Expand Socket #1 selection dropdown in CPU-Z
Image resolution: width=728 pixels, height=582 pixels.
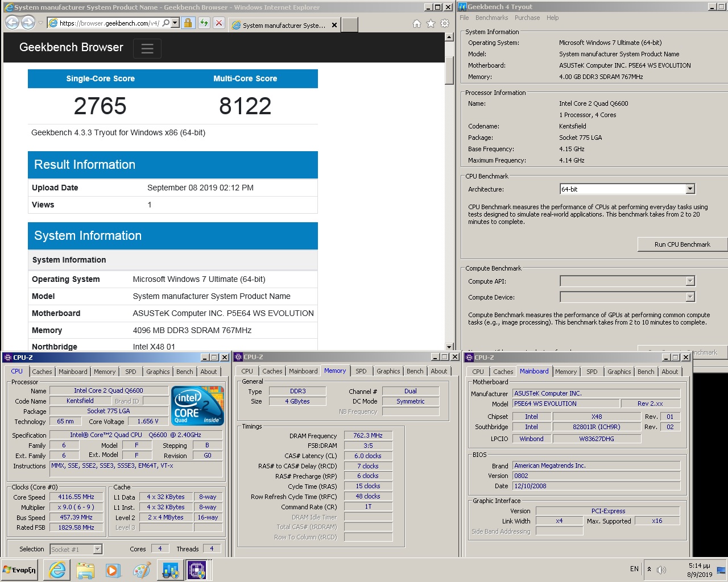point(97,549)
